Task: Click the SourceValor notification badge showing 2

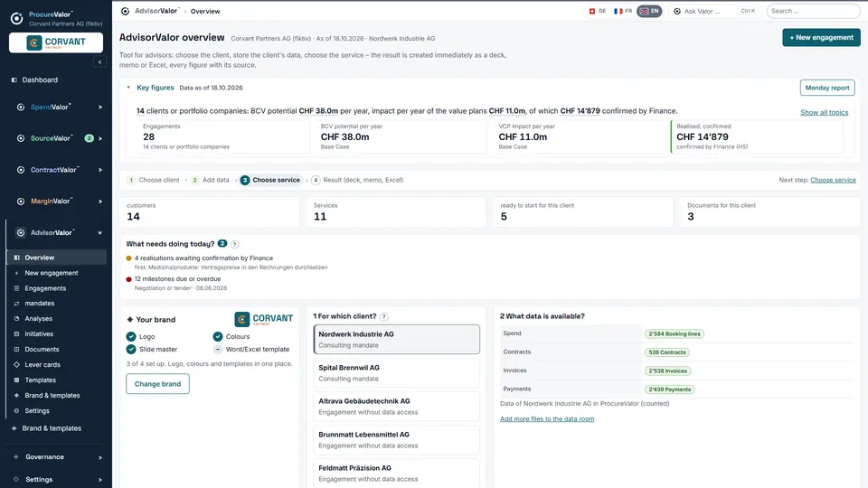Action: [89, 138]
